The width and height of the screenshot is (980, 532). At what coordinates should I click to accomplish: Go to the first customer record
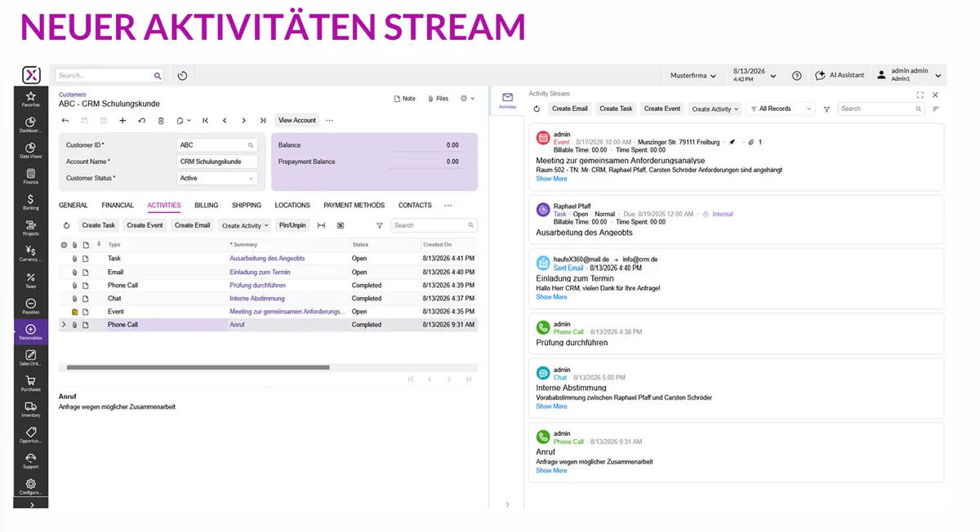[x=205, y=121]
